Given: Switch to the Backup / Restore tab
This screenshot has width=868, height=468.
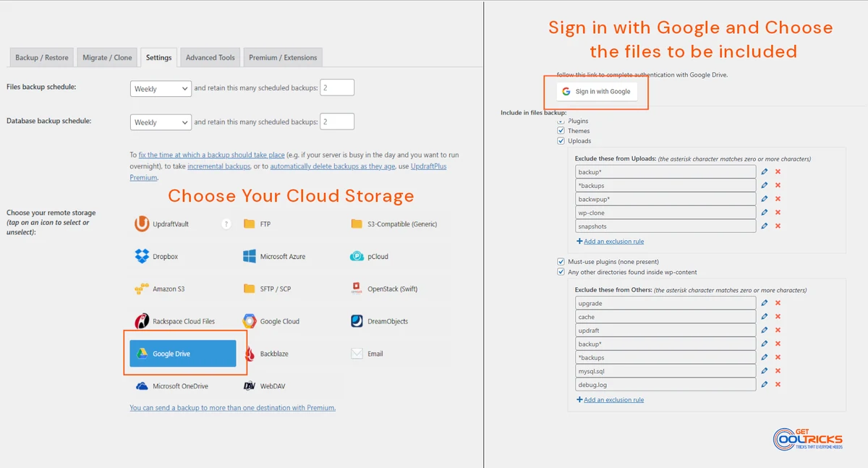Looking at the screenshot, I should click(42, 58).
